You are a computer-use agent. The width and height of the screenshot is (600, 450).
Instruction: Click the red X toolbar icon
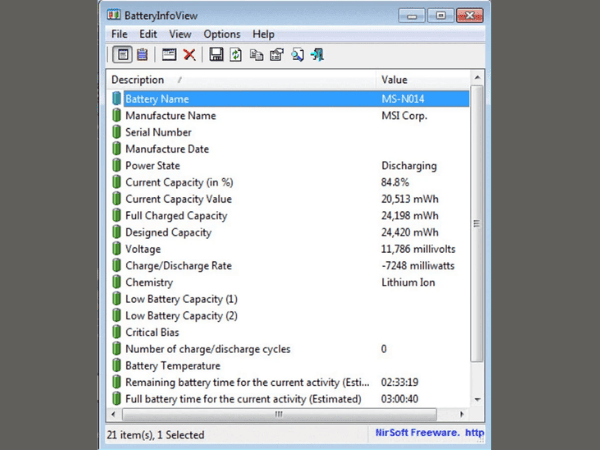[188, 55]
